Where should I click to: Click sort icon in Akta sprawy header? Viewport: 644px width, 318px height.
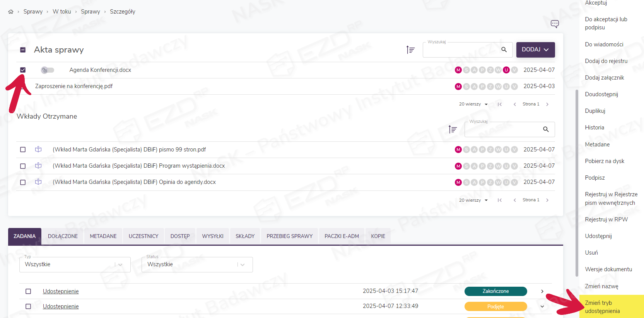click(x=410, y=50)
